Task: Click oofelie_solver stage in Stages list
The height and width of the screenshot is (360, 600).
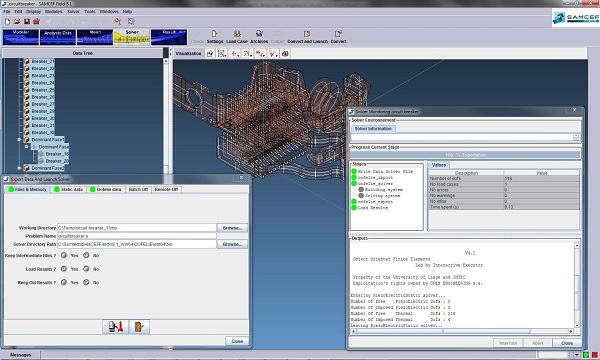Action: point(375,184)
